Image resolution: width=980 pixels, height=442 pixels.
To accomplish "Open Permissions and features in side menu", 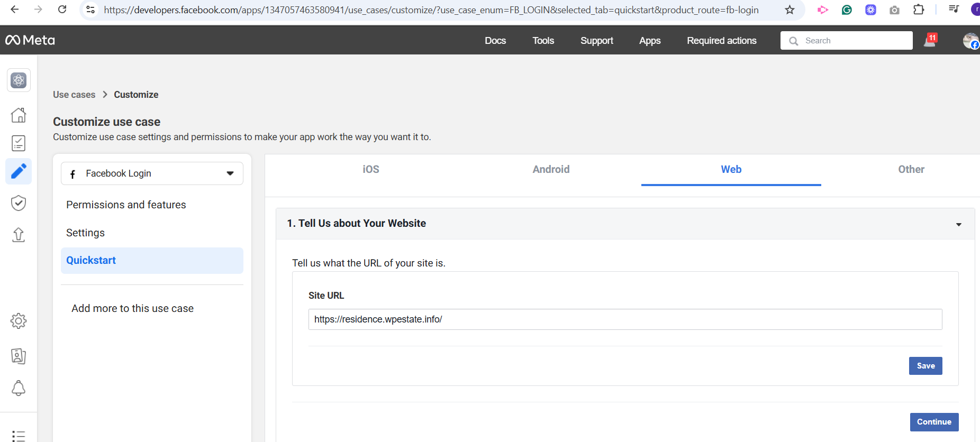I will [126, 205].
